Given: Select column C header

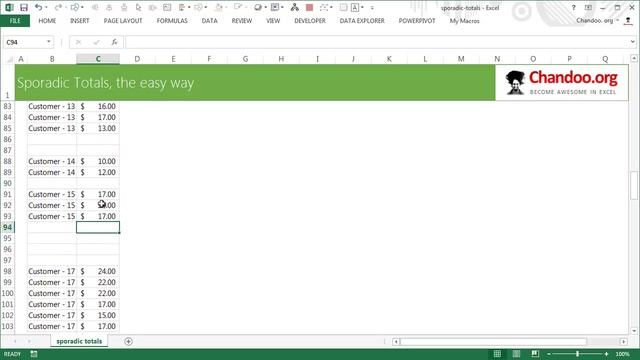Looking at the screenshot, I should (98, 59).
